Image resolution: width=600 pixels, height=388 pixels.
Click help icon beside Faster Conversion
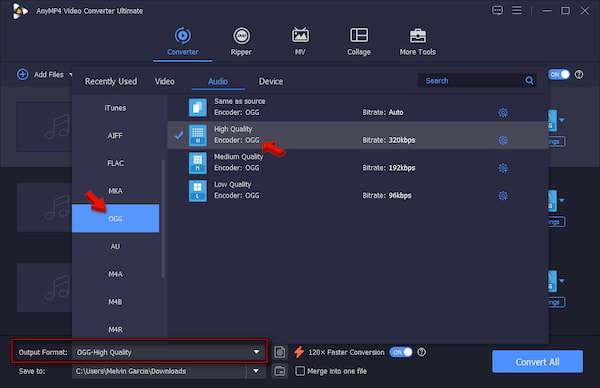pyautogui.click(x=421, y=352)
